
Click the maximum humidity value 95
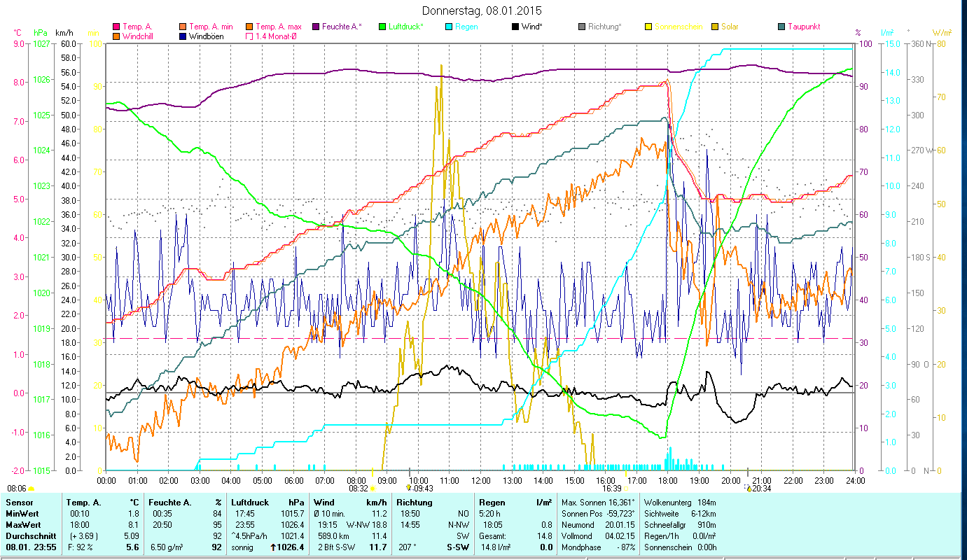click(x=217, y=524)
